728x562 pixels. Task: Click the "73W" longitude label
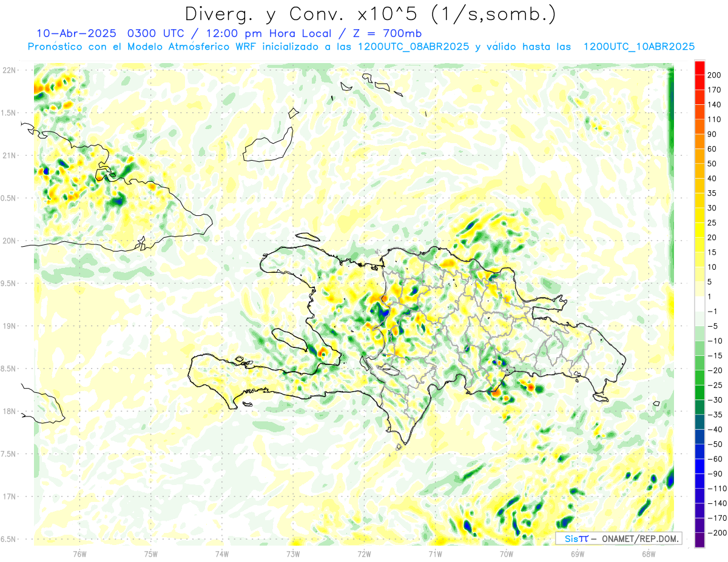[293, 554]
